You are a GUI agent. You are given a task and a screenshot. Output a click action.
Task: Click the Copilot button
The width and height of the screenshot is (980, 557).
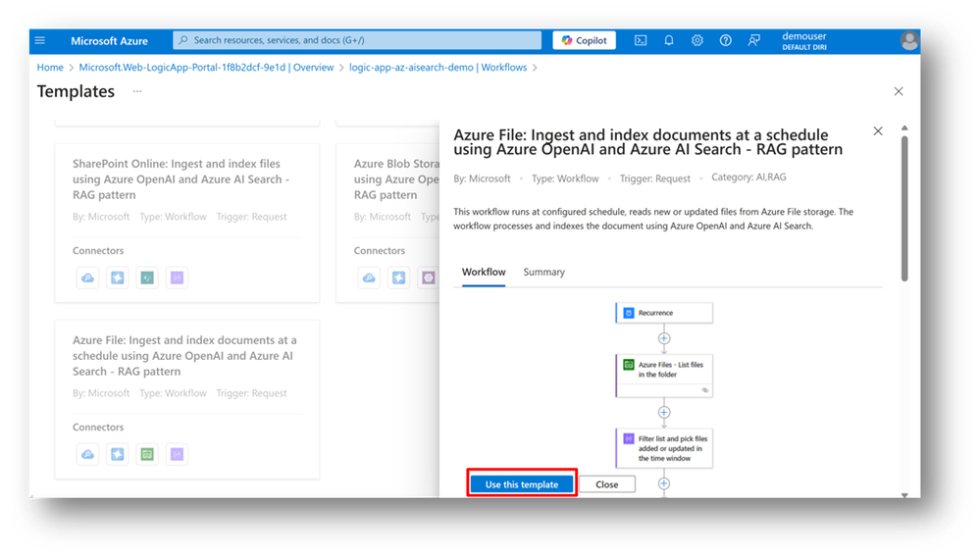584,40
